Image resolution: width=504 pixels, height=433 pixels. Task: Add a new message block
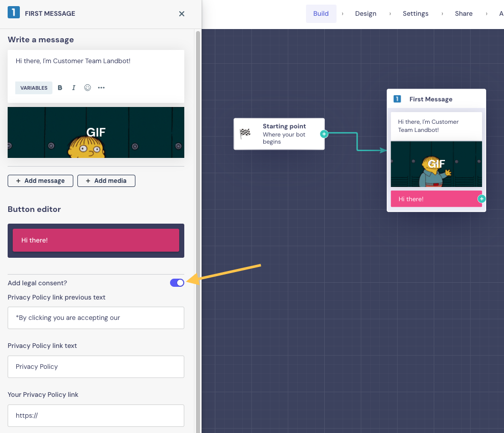[x=41, y=181]
